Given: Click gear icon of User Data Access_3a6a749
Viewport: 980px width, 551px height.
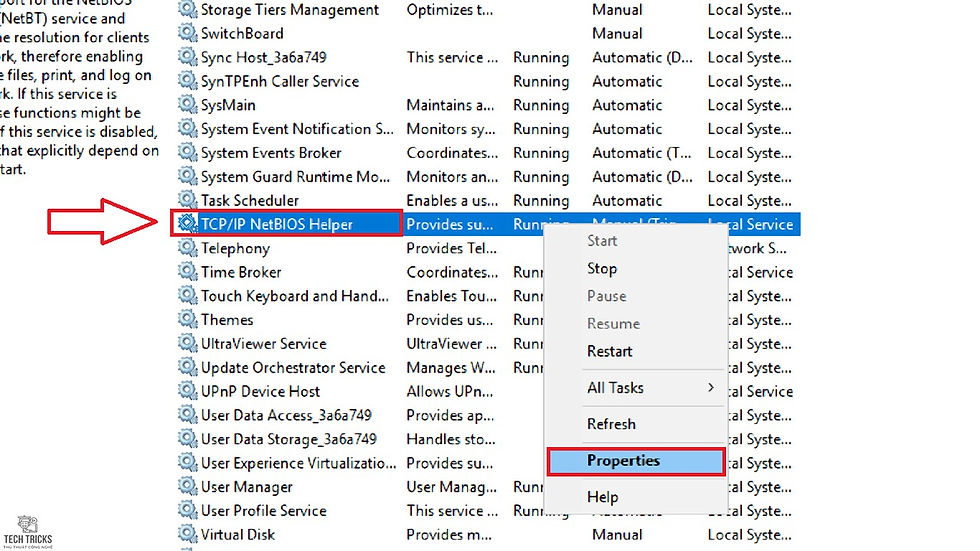Looking at the screenshot, I should 187,414.
